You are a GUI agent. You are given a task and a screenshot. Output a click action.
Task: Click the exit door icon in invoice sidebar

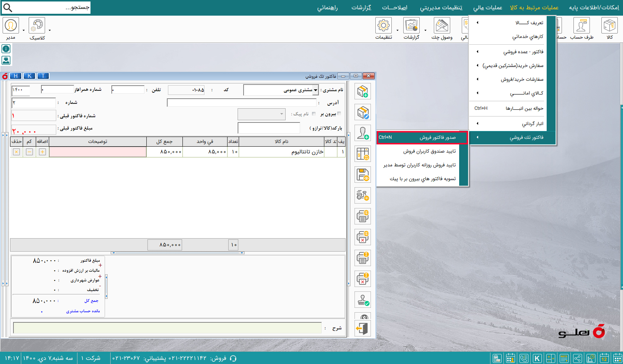click(363, 329)
